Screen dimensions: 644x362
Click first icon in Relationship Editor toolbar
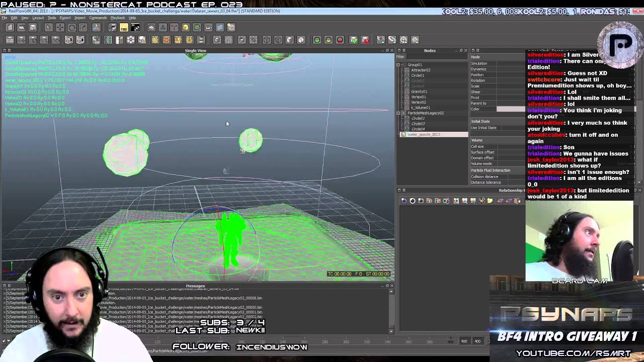click(404, 201)
